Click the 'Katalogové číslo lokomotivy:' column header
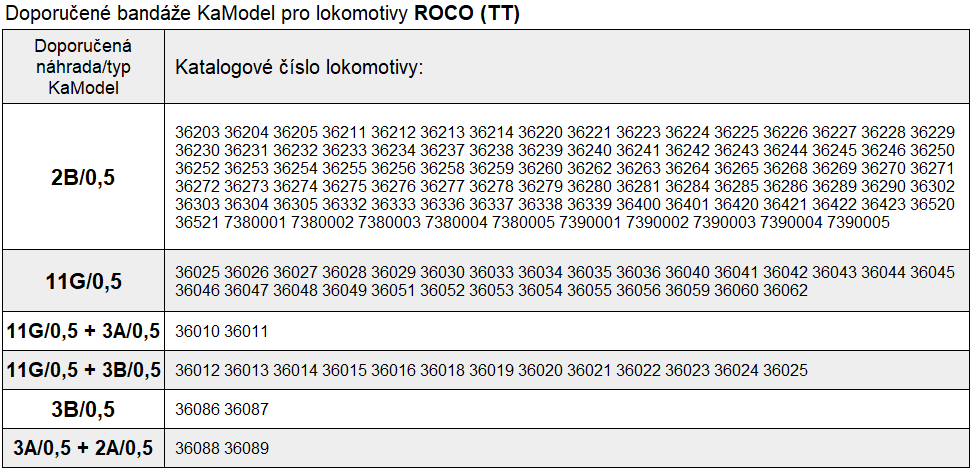This screenshot has width=974, height=471. click(x=300, y=68)
